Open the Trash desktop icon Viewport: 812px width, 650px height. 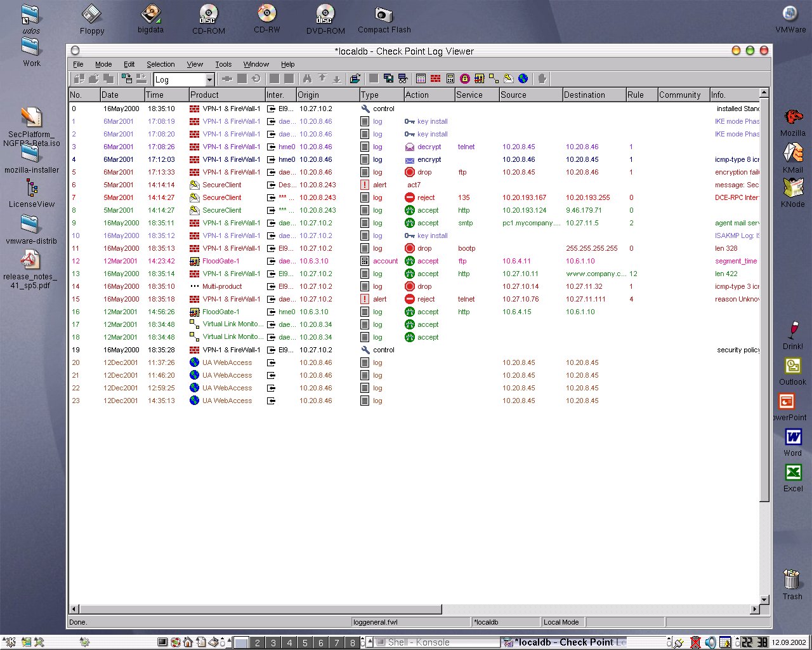[792, 585]
